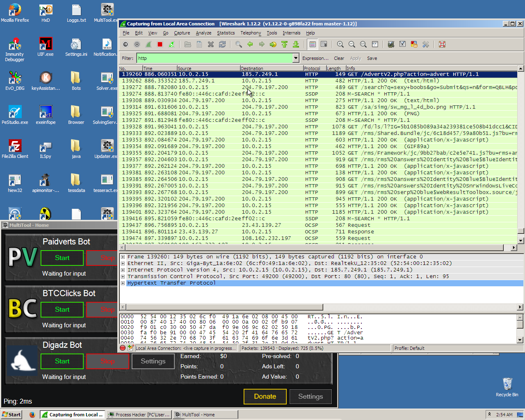Click the http display filter field
This screenshot has height=420, width=525.
point(215,58)
